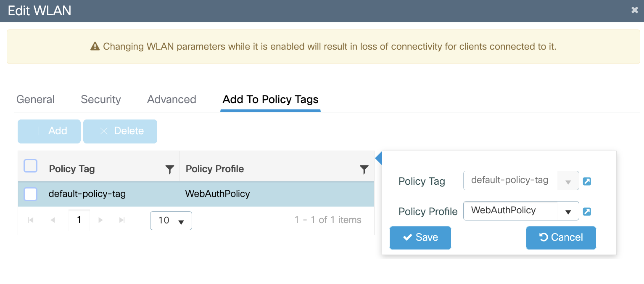The image size is (644, 284).
Task: Go to the last page of results
Action: [x=122, y=220]
